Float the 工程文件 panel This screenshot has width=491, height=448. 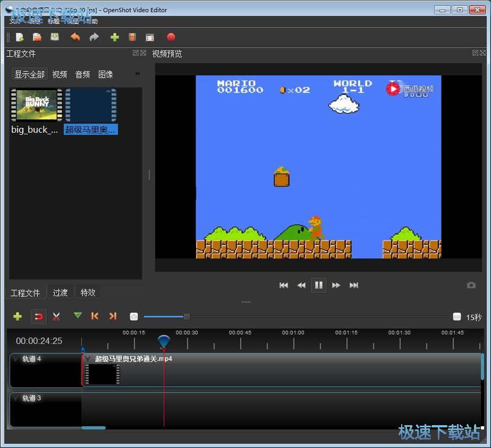(136, 53)
